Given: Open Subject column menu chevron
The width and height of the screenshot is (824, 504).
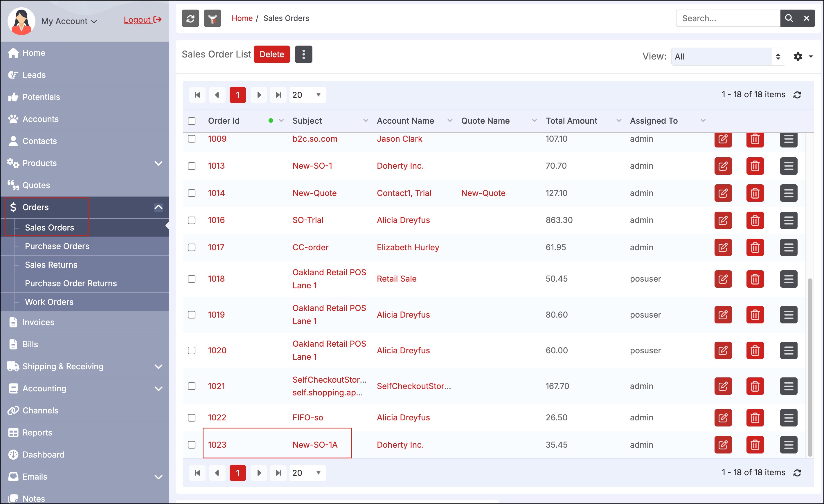Looking at the screenshot, I should pos(366,121).
